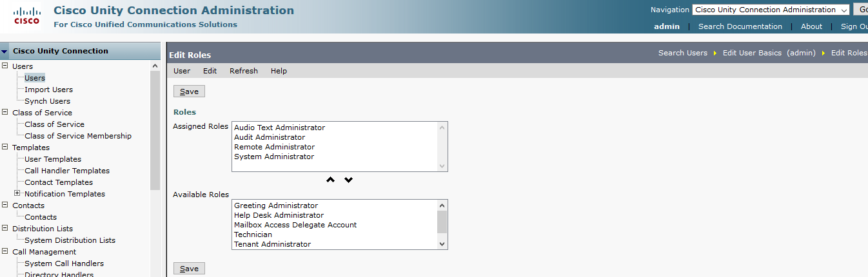Select Greeting Administrator available role
Screen dimensions: 868x277
[276, 205]
